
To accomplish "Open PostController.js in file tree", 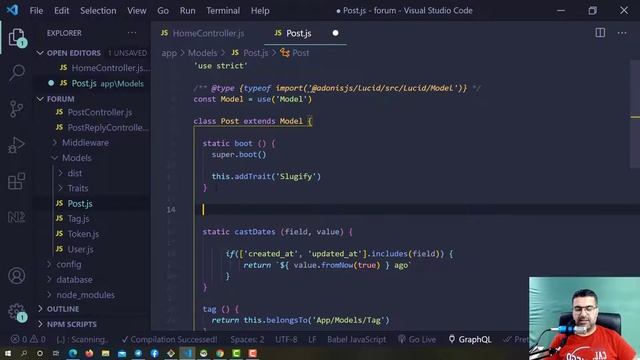I will coord(100,112).
